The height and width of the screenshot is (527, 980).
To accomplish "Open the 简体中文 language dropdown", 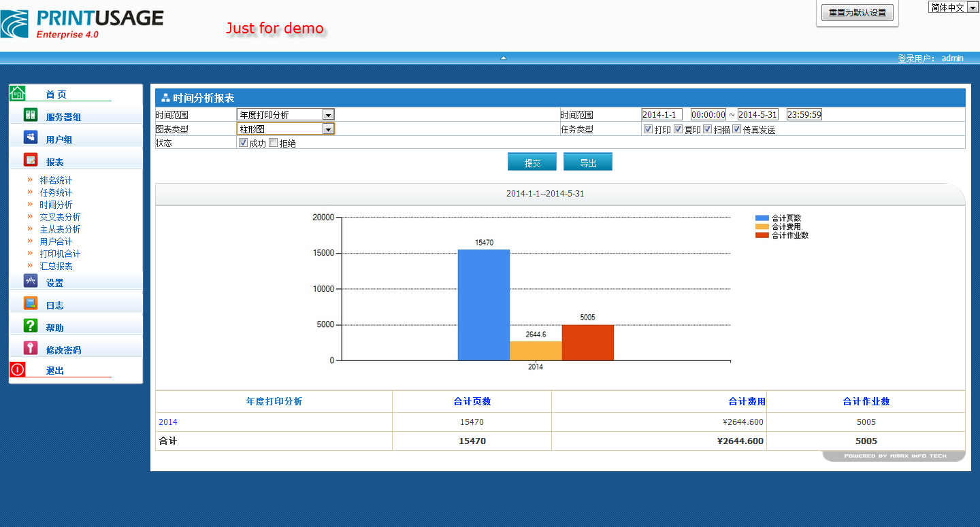I will point(972,7).
